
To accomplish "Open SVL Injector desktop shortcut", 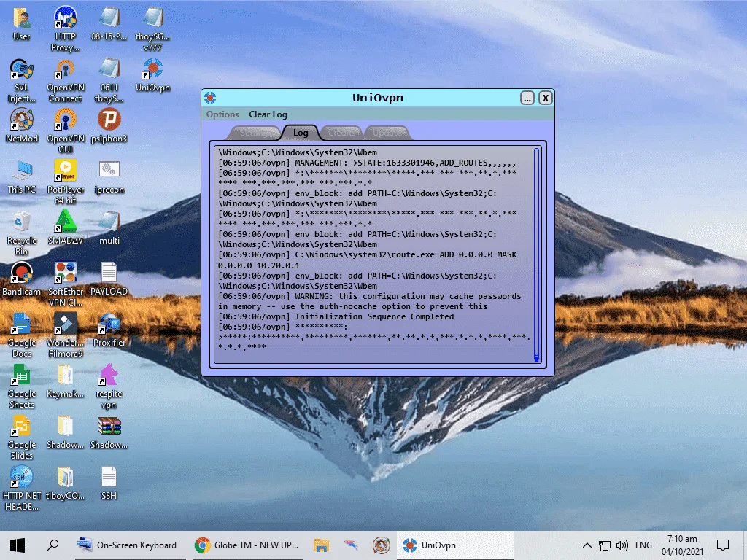I will click(x=21, y=80).
